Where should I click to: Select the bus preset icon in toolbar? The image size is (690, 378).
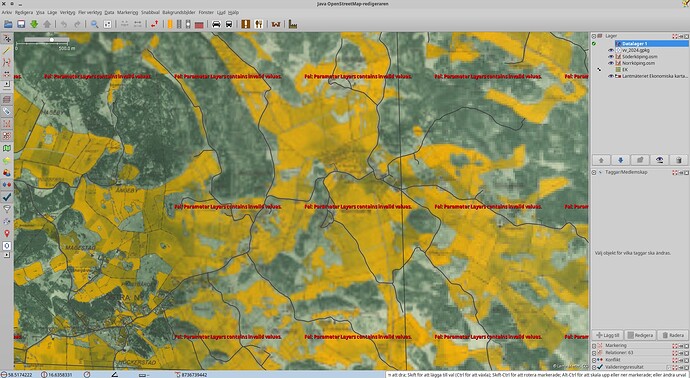click(x=229, y=24)
